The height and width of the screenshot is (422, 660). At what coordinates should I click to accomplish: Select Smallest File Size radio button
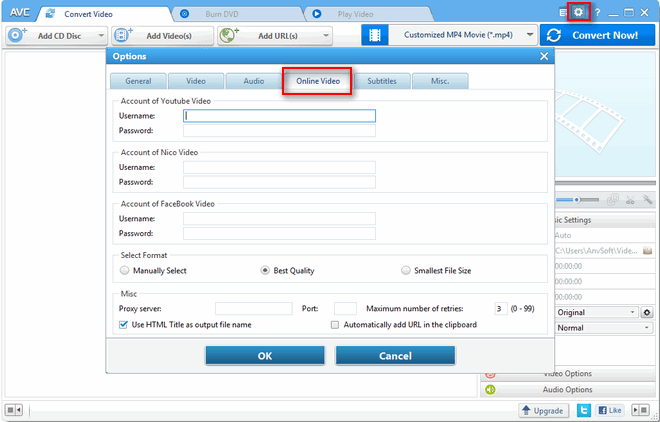(x=405, y=271)
